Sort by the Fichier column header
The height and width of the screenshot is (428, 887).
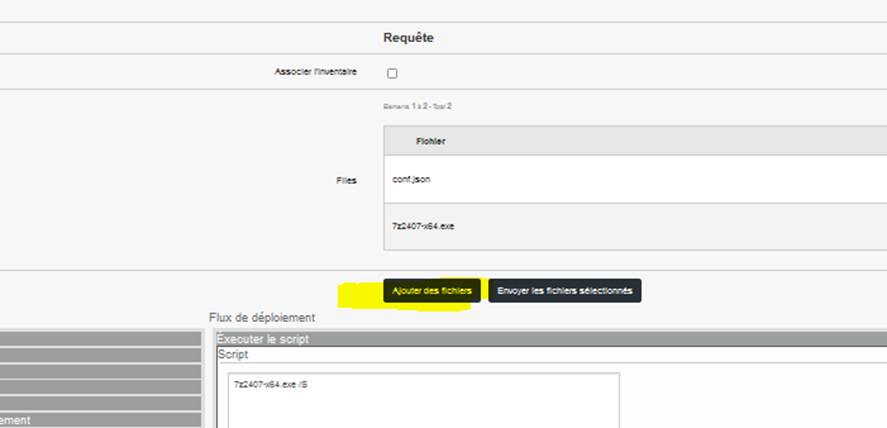point(431,141)
